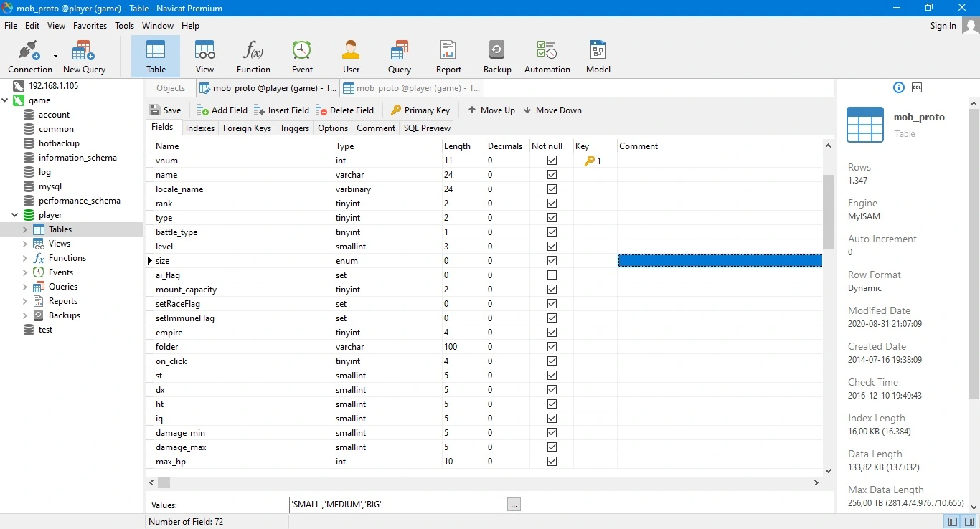This screenshot has height=529, width=980.
Task: Click the Backup toolbar icon
Action: [x=497, y=57]
